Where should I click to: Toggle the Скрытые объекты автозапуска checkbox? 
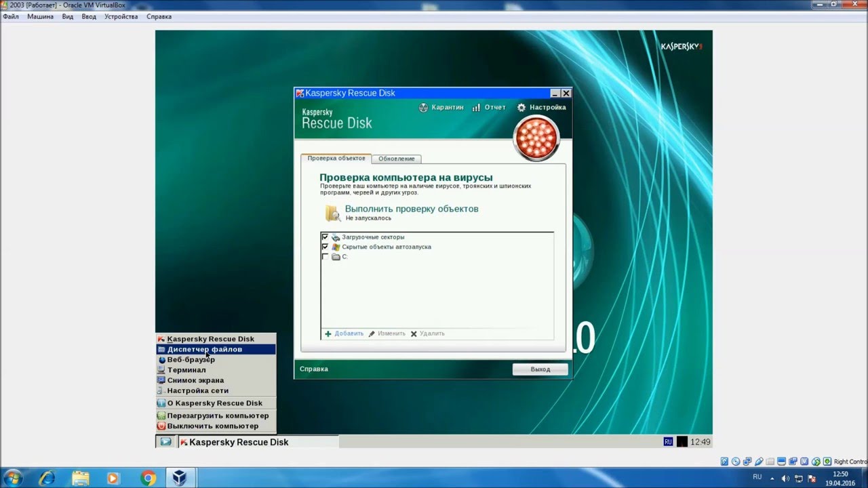325,247
